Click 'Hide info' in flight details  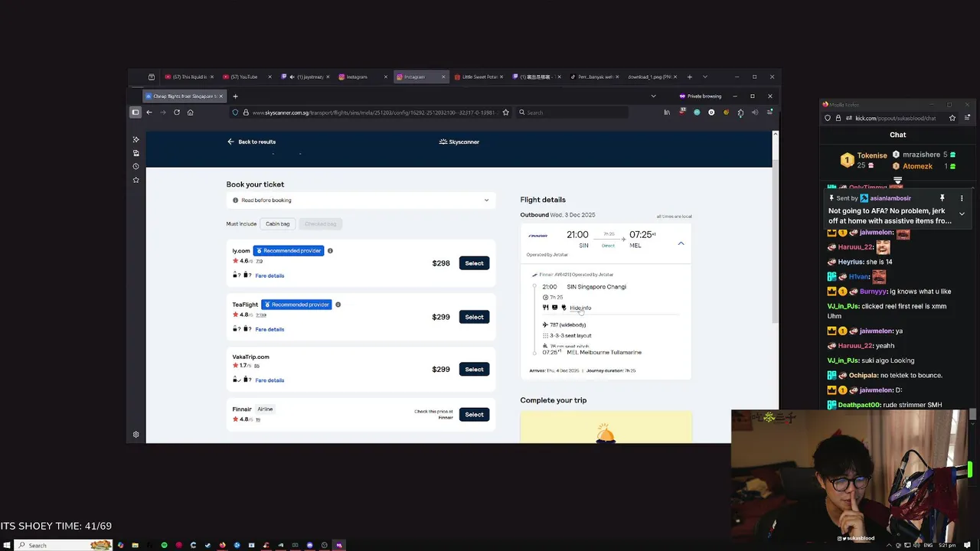[x=580, y=308]
